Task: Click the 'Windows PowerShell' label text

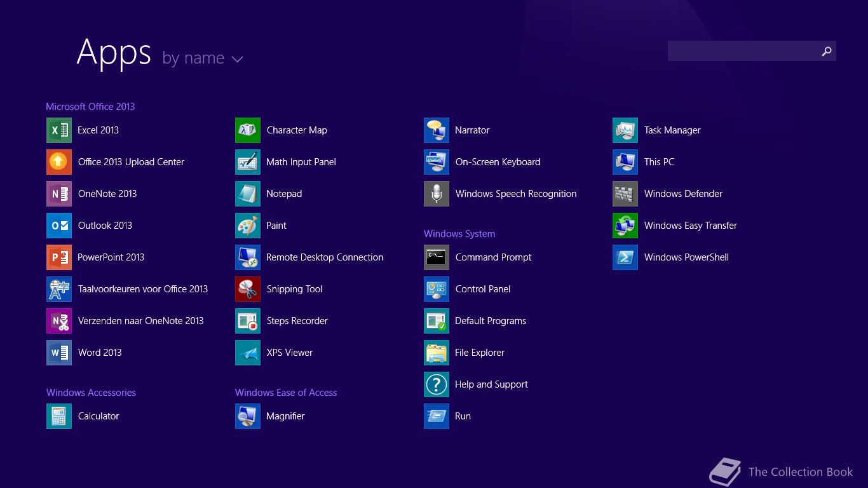Action: pos(686,257)
